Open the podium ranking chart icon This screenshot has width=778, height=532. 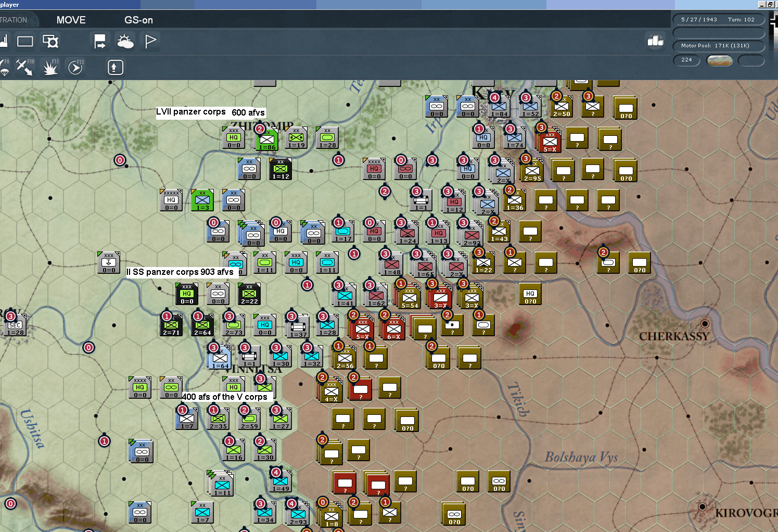[x=655, y=41]
